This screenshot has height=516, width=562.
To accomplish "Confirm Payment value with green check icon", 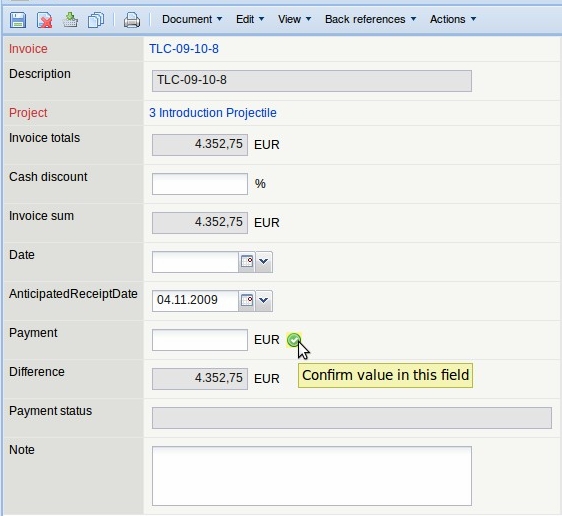I will (294, 340).
